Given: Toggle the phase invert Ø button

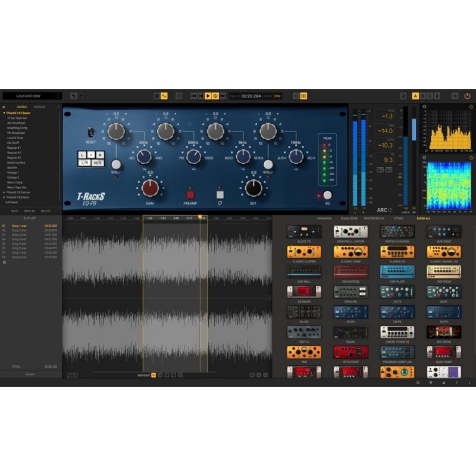Looking at the screenshot, I should tap(220, 194).
